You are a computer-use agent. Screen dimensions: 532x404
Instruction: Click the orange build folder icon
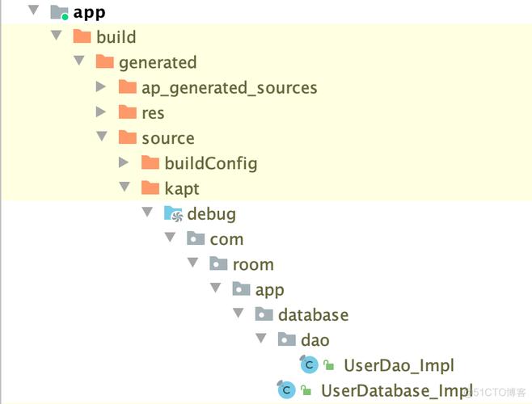82,36
